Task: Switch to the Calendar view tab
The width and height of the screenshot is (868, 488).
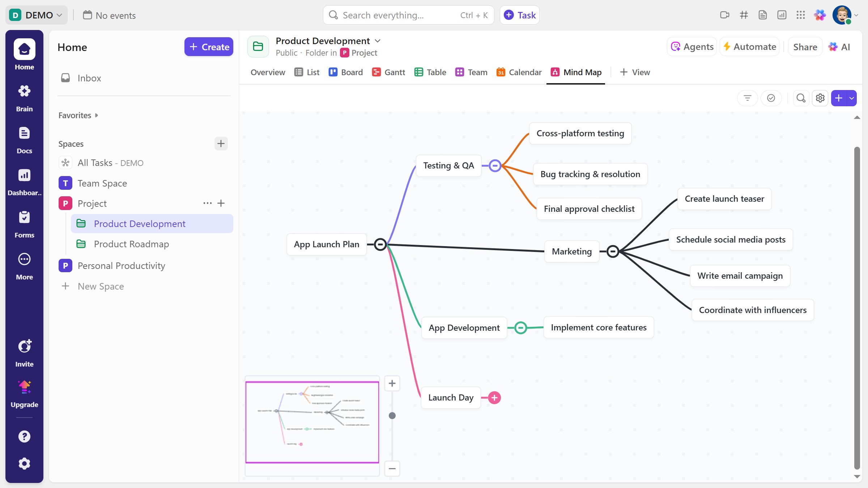Action: point(519,72)
